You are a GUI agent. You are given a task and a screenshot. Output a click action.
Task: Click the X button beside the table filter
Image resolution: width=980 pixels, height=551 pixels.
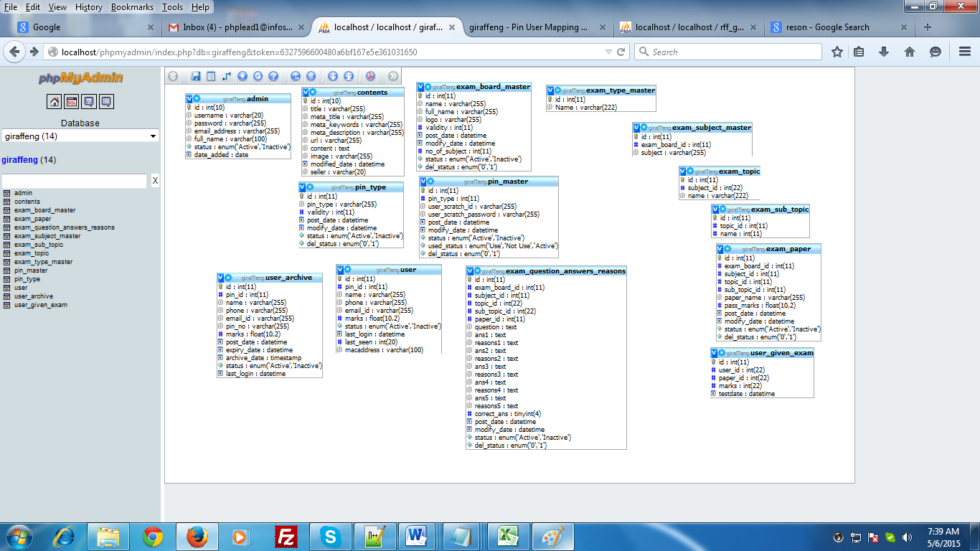[155, 181]
